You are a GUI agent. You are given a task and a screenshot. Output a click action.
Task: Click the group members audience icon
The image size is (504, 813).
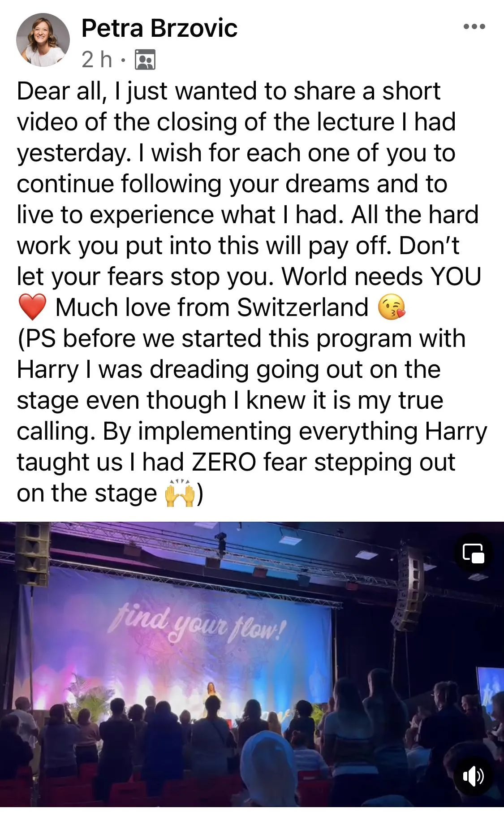pos(145,60)
